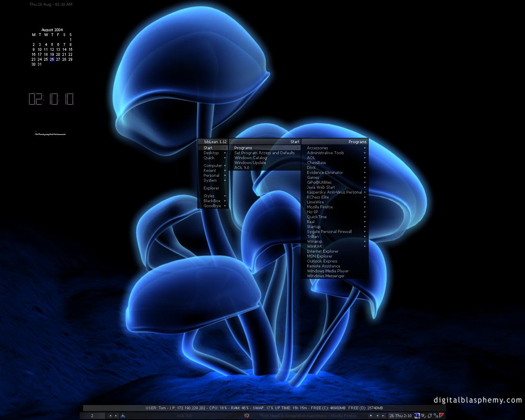Open the KChess Elite folder

coord(335,197)
